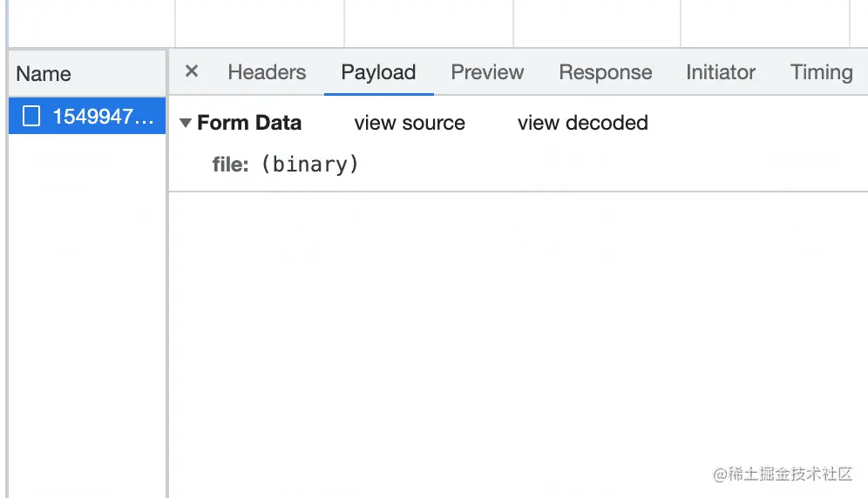Click the "Form Data" section heading

[249, 124]
